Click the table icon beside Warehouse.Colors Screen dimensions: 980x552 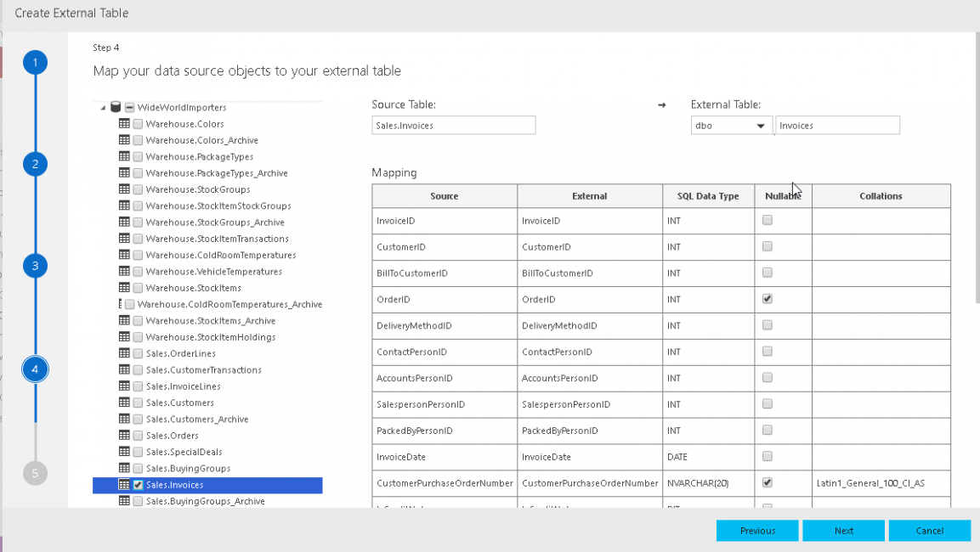coord(125,124)
